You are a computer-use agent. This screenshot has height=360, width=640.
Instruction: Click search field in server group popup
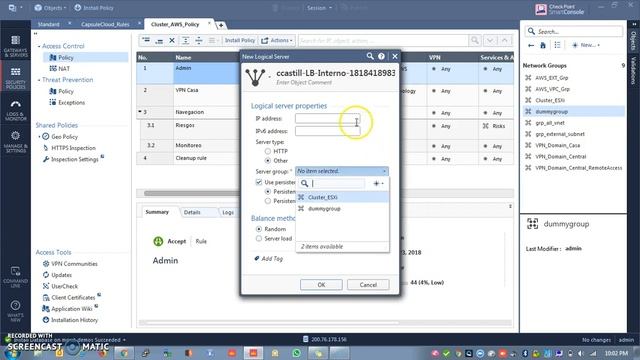click(x=338, y=184)
